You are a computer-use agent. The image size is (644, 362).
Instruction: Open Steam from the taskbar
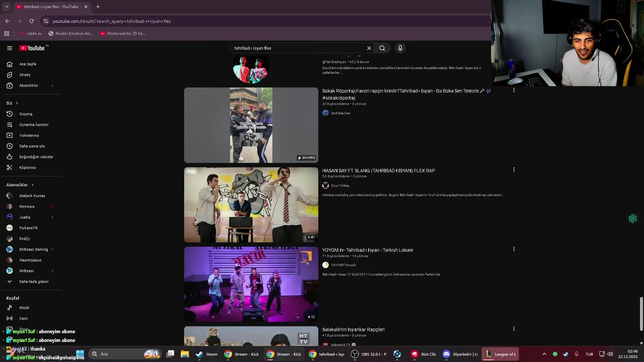206,354
